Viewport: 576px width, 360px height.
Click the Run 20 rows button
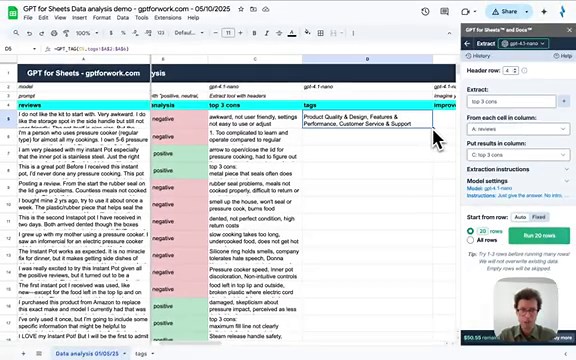pos(539,235)
